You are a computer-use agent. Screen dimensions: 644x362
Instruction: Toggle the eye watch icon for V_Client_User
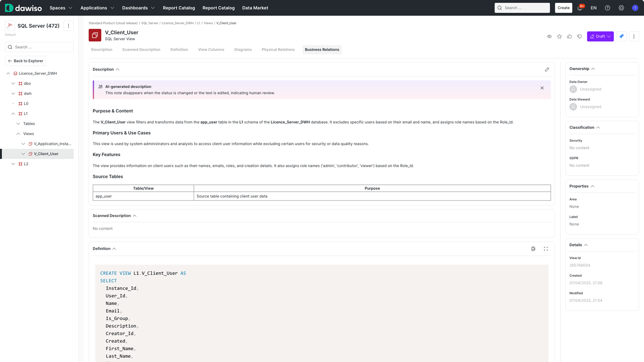pyautogui.click(x=549, y=36)
